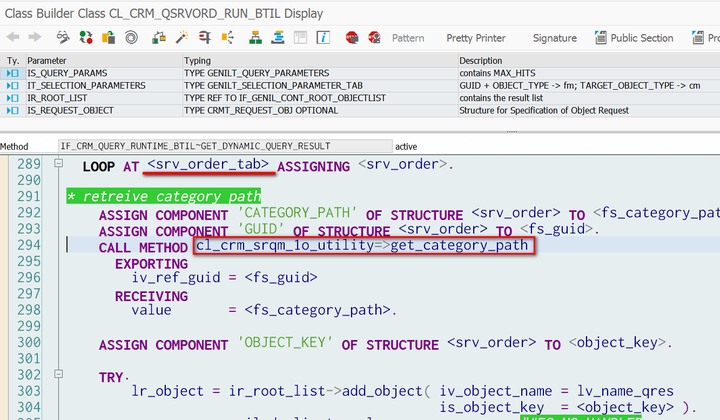
Task: Click the Where-Used List icon
Action: pyautogui.click(x=205, y=38)
